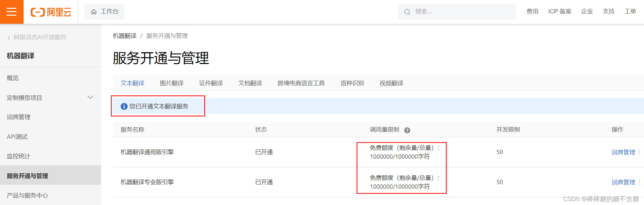Open the 费用 top menu
The image size is (644, 205).
tap(532, 11)
